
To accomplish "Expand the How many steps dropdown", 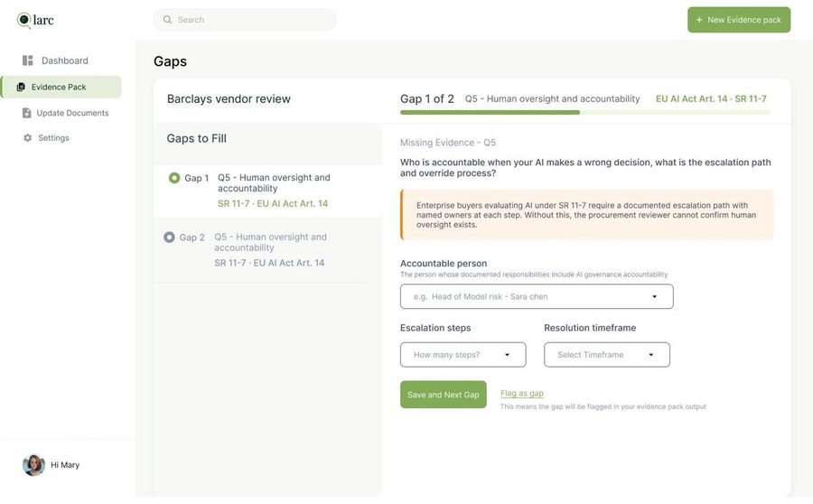I will 463,355.
